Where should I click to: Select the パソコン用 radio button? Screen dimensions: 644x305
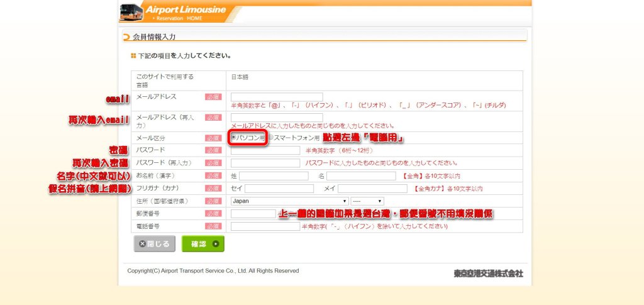point(233,137)
